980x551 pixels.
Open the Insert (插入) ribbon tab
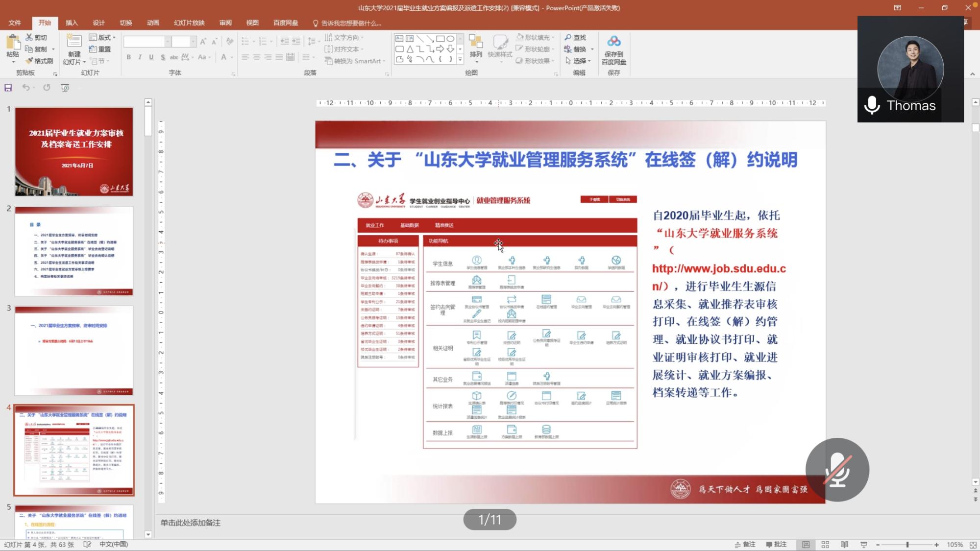point(72,23)
